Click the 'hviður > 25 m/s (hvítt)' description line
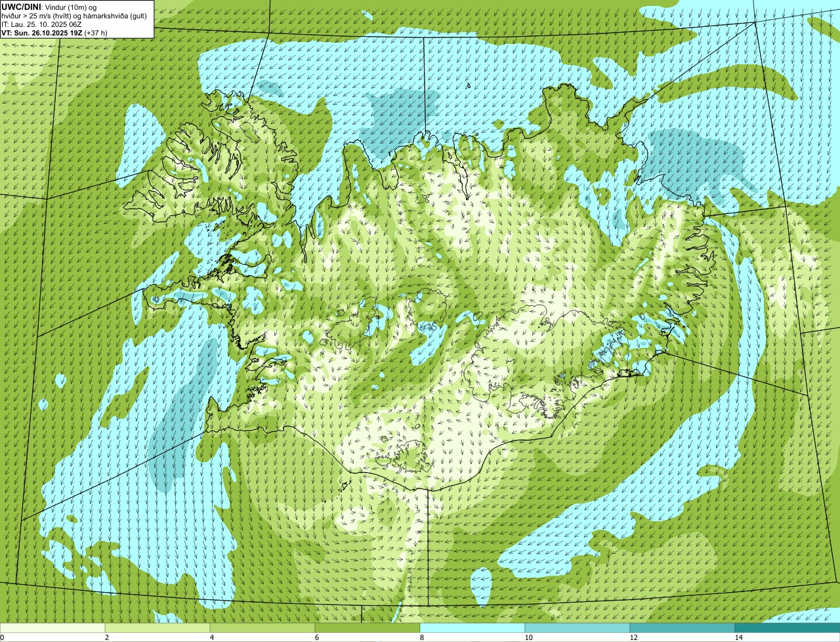This screenshot has width=840, height=642. click(74, 16)
